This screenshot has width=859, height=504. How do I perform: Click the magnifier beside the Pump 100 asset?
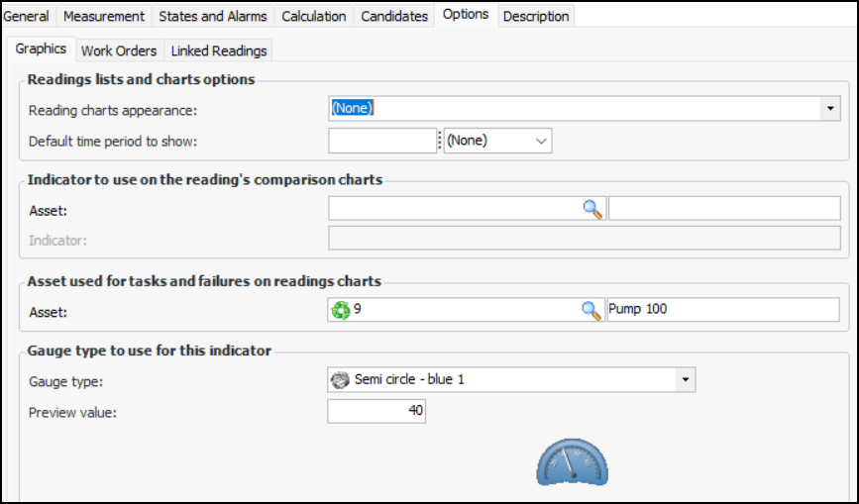591,310
